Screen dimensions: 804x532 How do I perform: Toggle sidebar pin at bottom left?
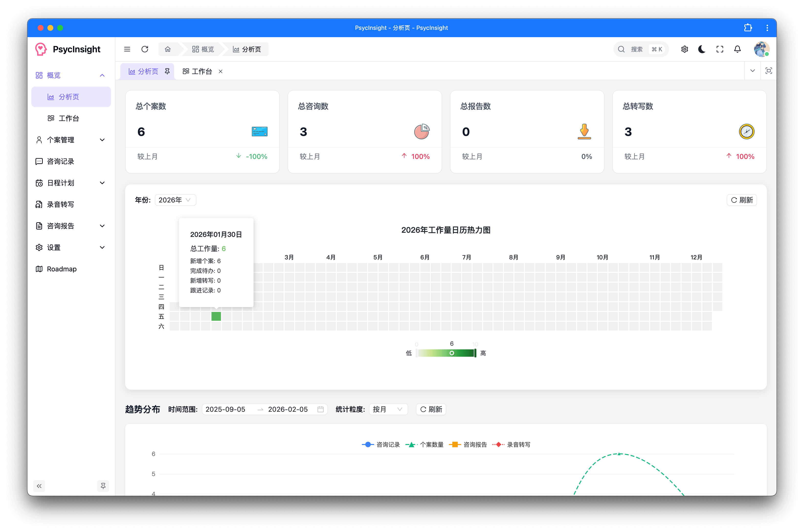[103, 486]
